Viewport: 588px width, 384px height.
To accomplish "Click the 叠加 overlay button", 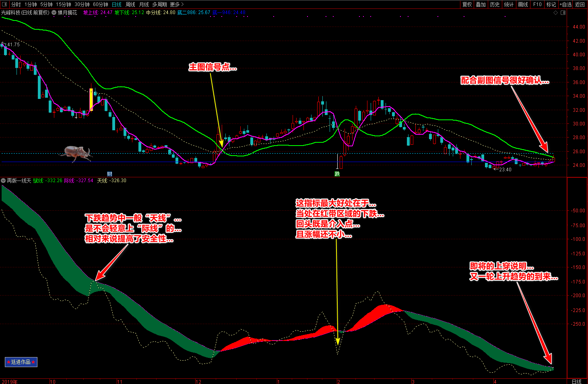I will click(x=481, y=4).
